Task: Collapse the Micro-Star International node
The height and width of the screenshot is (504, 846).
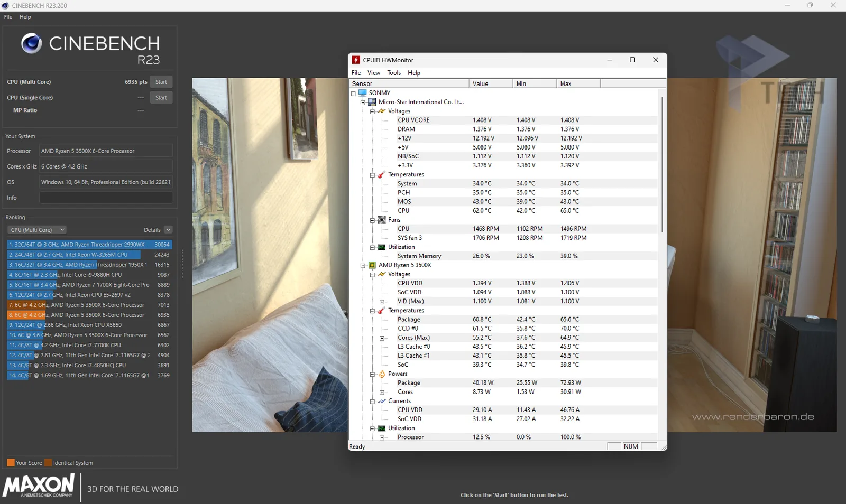Action: (363, 102)
